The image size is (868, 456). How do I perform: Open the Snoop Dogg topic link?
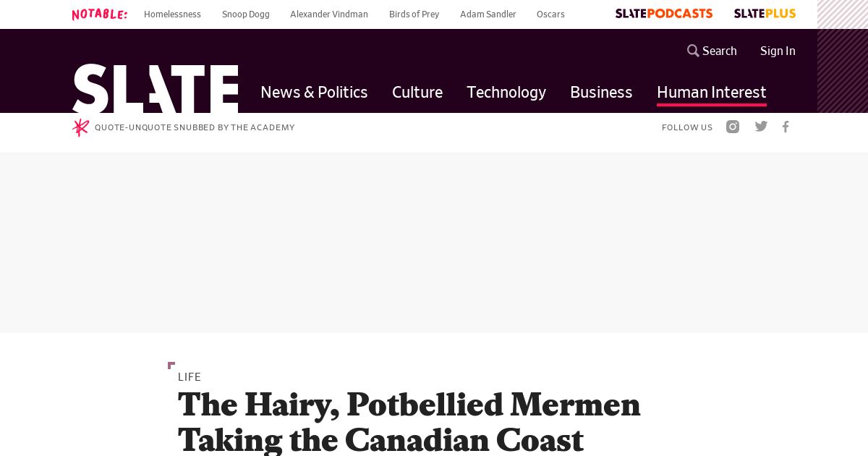(246, 14)
